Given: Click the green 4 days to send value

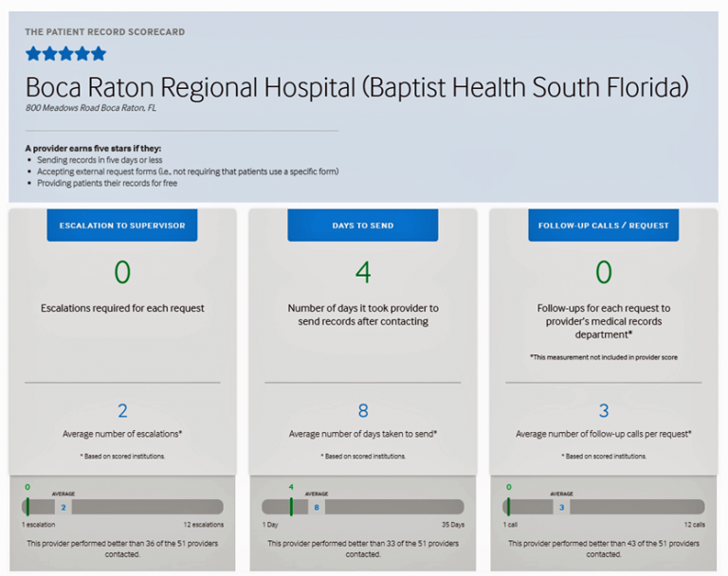Looking at the screenshot, I should click(363, 272).
